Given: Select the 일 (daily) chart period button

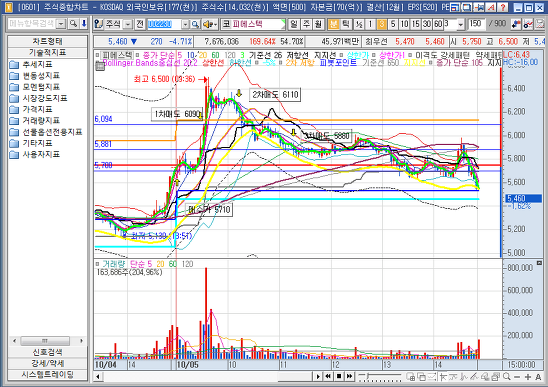Looking at the screenshot, I should coord(294,24).
